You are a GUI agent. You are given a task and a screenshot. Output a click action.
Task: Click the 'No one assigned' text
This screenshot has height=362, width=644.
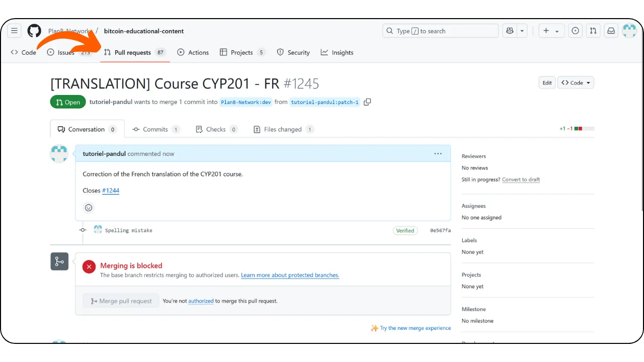(x=481, y=218)
